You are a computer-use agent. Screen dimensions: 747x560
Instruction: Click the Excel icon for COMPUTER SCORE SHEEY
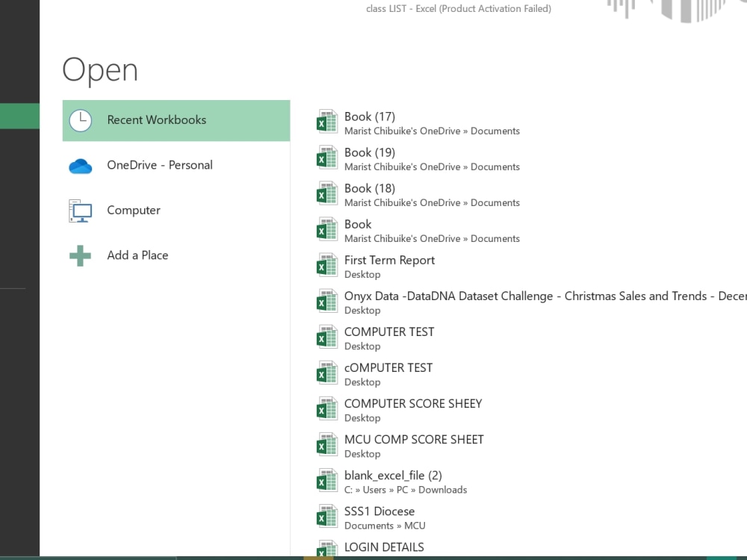(x=327, y=408)
